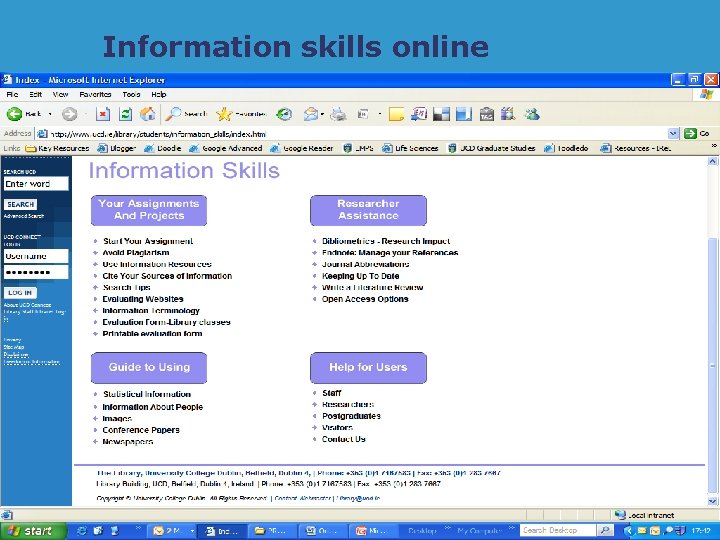Image resolution: width=720 pixels, height=540 pixels.
Task: Click the Enter word search field
Action: (36, 184)
